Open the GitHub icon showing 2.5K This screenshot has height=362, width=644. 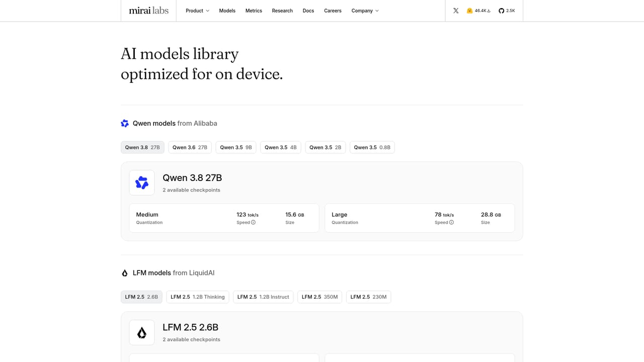click(x=507, y=11)
